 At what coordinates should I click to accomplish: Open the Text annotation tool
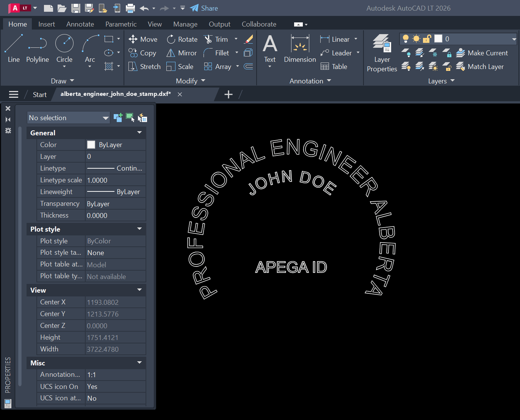pyautogui.click(x=270, y=49)
